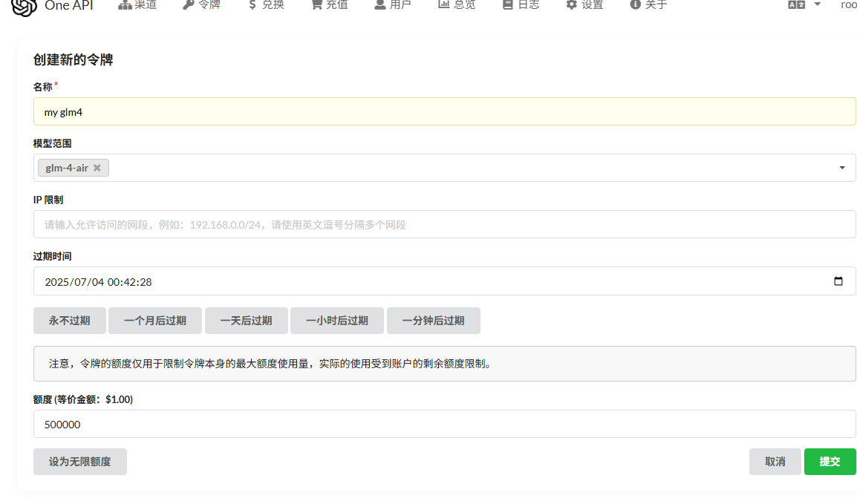Choose 一小时后过期 expiry button
Image resolution: width=857 pixels, height=504 pixels.
point(337,321)
